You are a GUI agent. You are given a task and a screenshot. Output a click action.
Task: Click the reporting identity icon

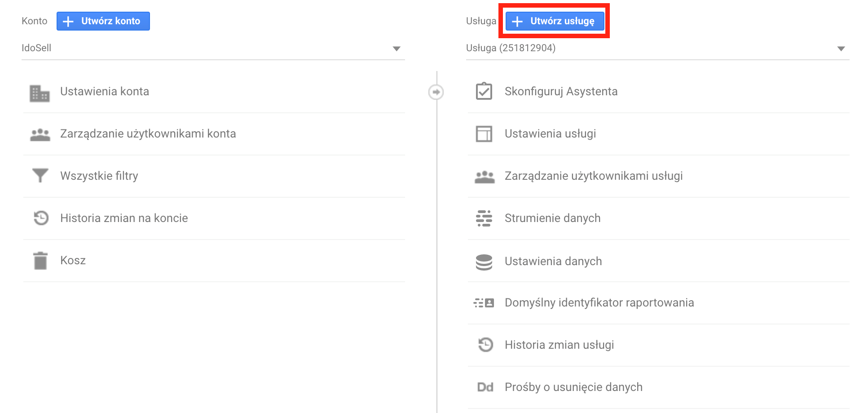click(484, 303)
